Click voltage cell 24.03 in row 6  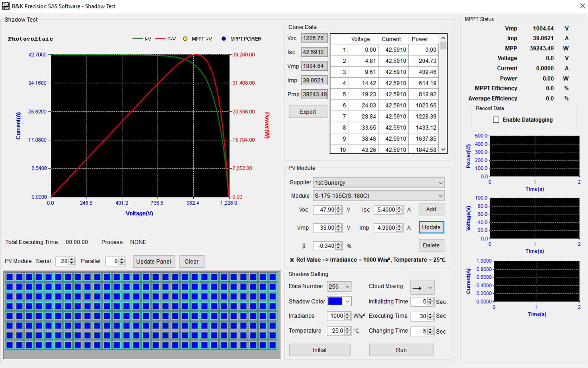point(363,105)
